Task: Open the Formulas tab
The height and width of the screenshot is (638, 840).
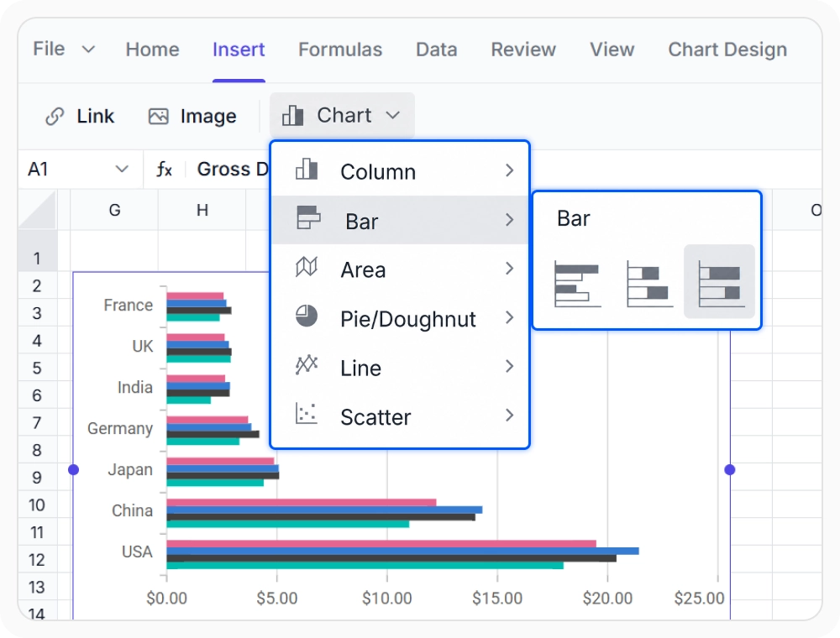Action: 340,50
